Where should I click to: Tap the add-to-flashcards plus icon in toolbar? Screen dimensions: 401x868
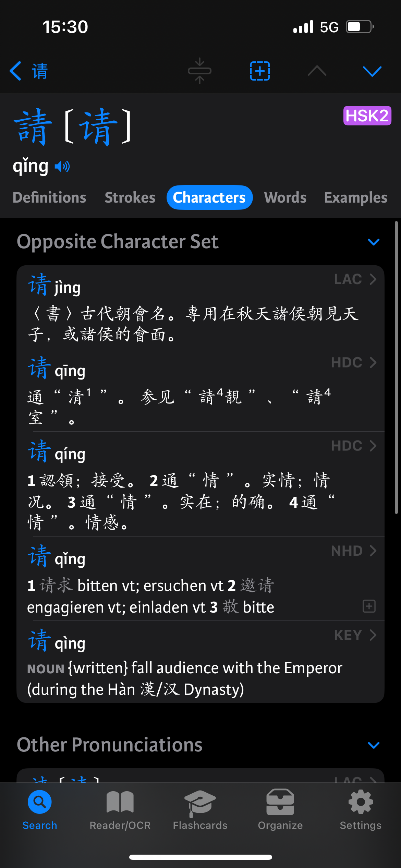pos(260,71)
